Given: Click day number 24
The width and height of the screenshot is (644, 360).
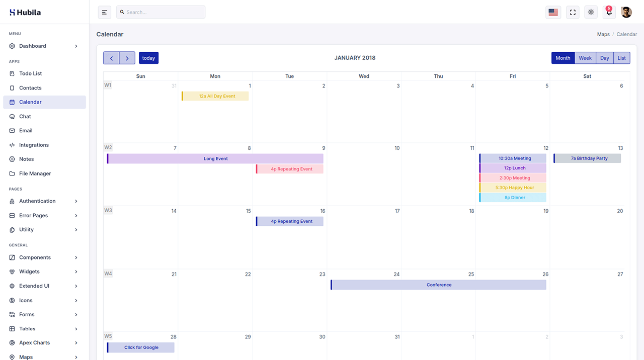Looking at the screenshot, I should click(x=396, y=274).
